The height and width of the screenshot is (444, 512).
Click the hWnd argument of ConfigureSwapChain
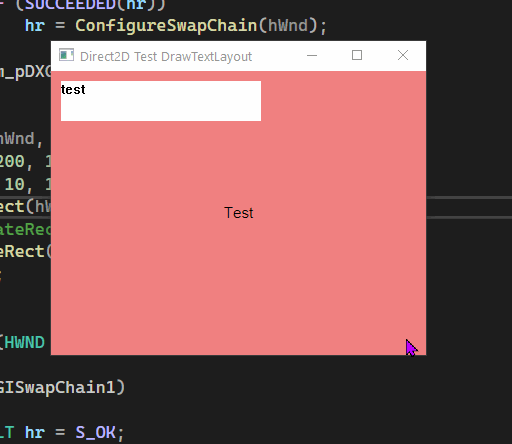click(x=288, y=26)
